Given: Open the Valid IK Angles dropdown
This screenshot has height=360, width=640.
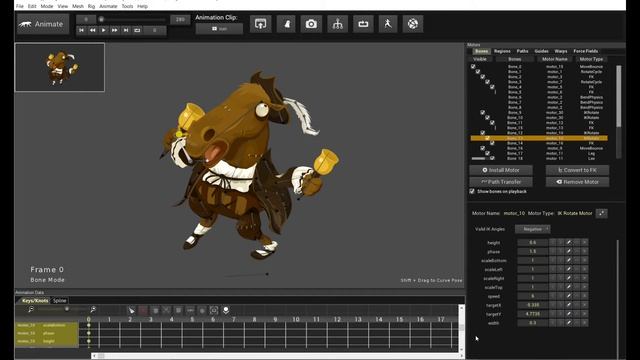Looking at the screenshot, I should click(533, 229).
